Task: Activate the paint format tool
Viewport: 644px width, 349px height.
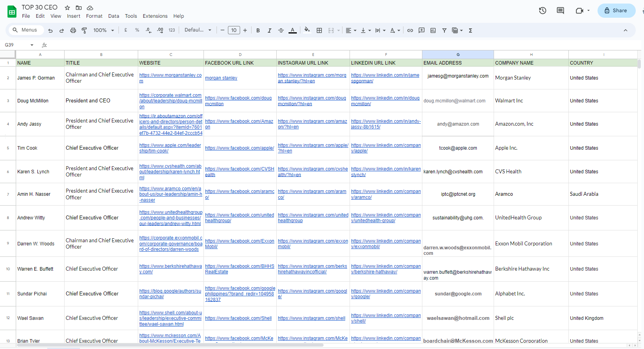Action: pos(84,30)
